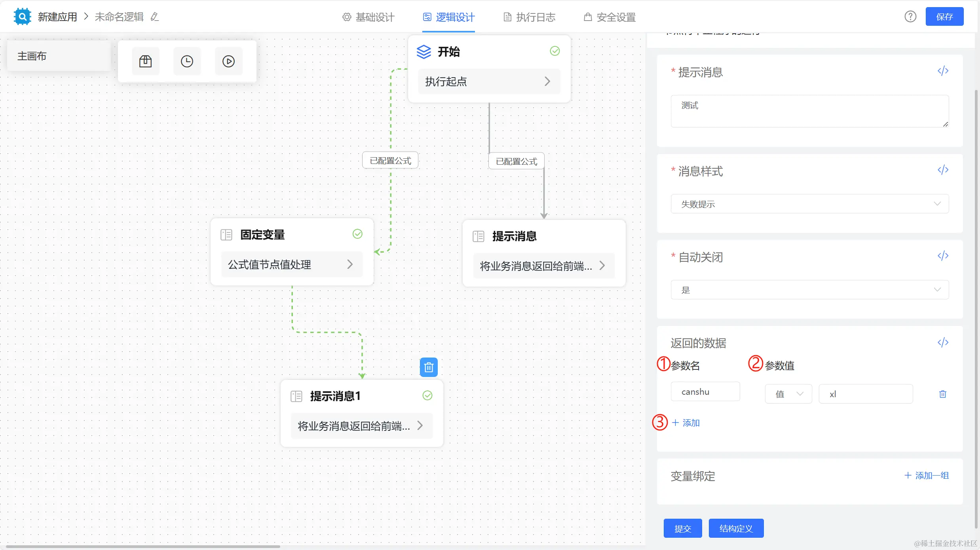Open the 消息样式 dropdown showing 失败提示
Screen dimensions: 980x550
809,204
